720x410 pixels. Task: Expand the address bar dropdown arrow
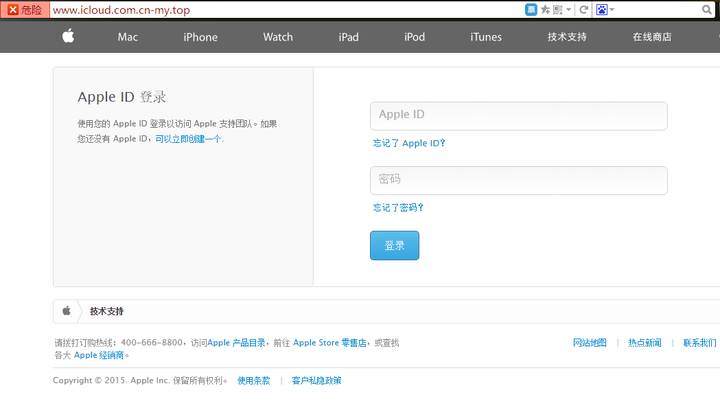(568, 10)
